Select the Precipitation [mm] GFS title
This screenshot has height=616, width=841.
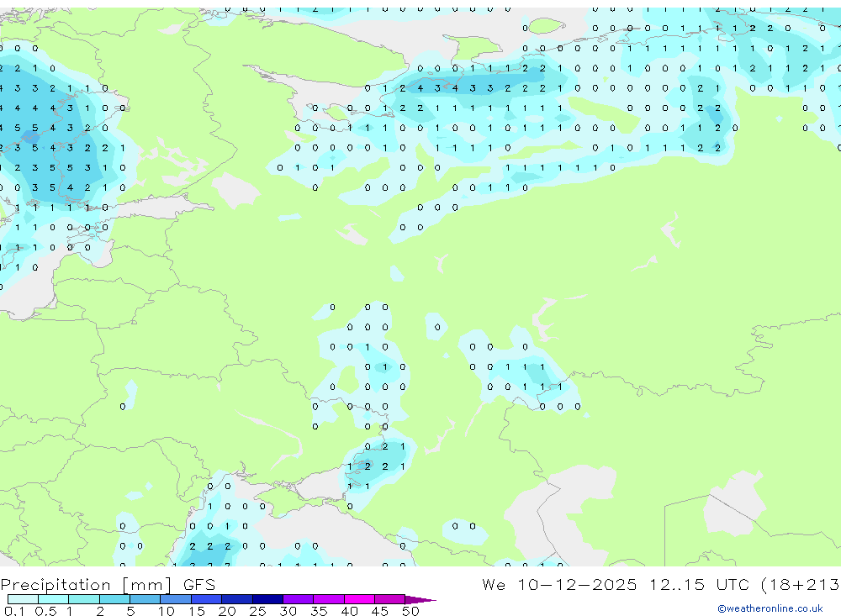click(108, 585)
